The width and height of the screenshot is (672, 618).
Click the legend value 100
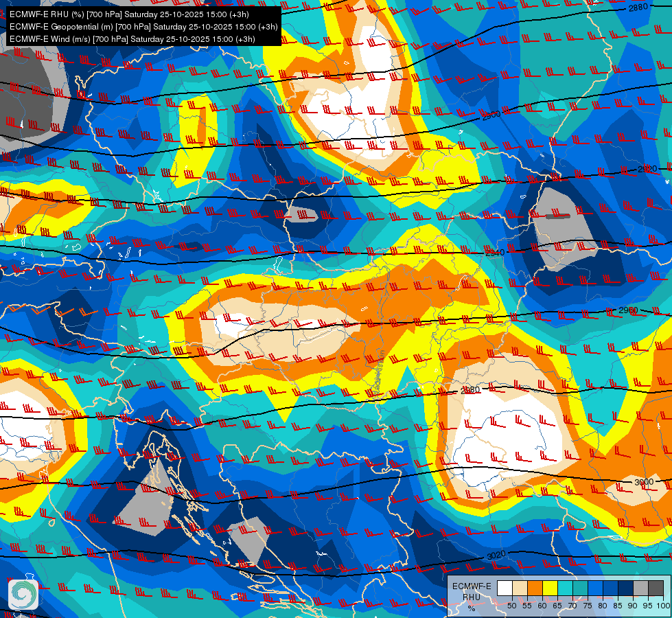tap(664, 606)
